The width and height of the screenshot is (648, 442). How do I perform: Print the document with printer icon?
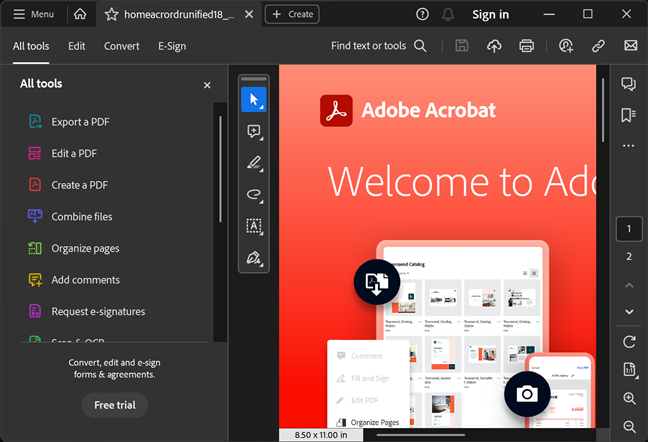pyautogui.click(x=526, y=45)
